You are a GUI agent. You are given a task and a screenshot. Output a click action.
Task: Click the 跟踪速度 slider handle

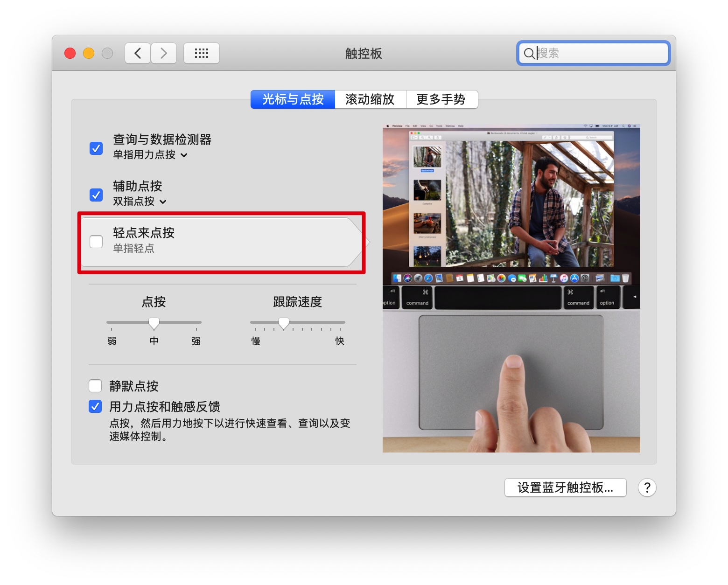(x=284, y=323)
